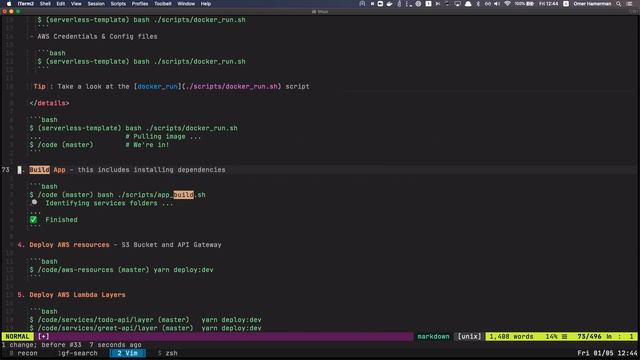640x360 pixels.
Task: Click the [+] modified flag in status line
Action: pos(43,336)
